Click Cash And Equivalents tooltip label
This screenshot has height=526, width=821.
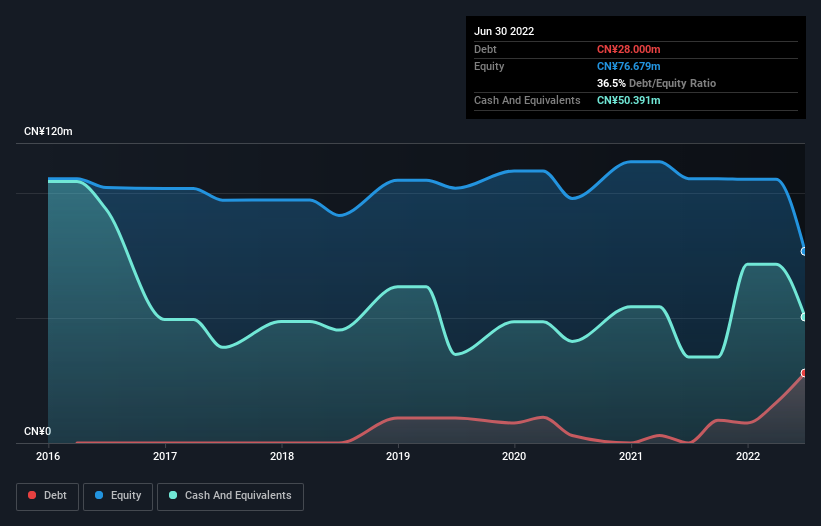527,100
